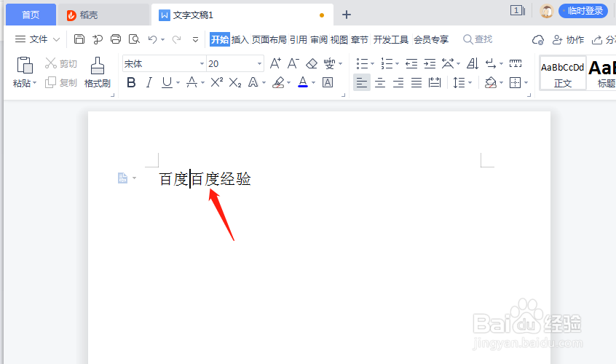Image resolution: width=616 pixels, height=364 pixels.
Task: Select Align Left paragraph button
Action: point(362,82)
